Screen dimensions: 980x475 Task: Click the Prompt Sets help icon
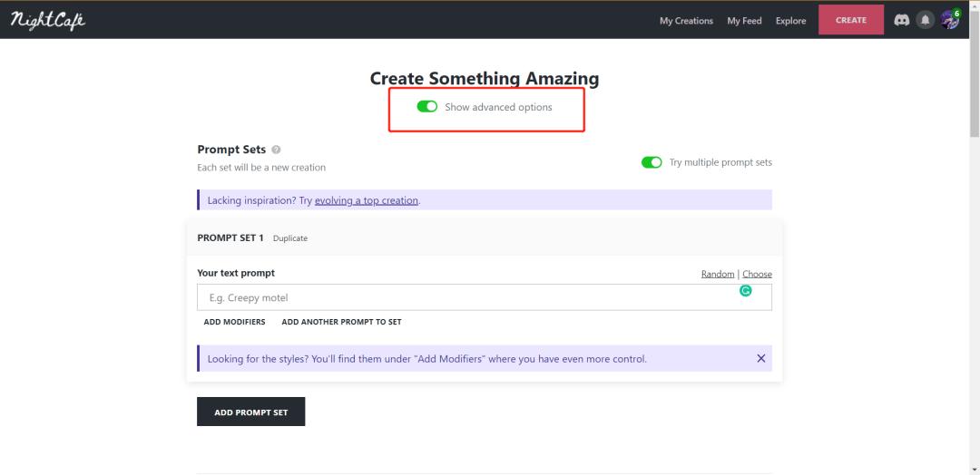(276, 150)
